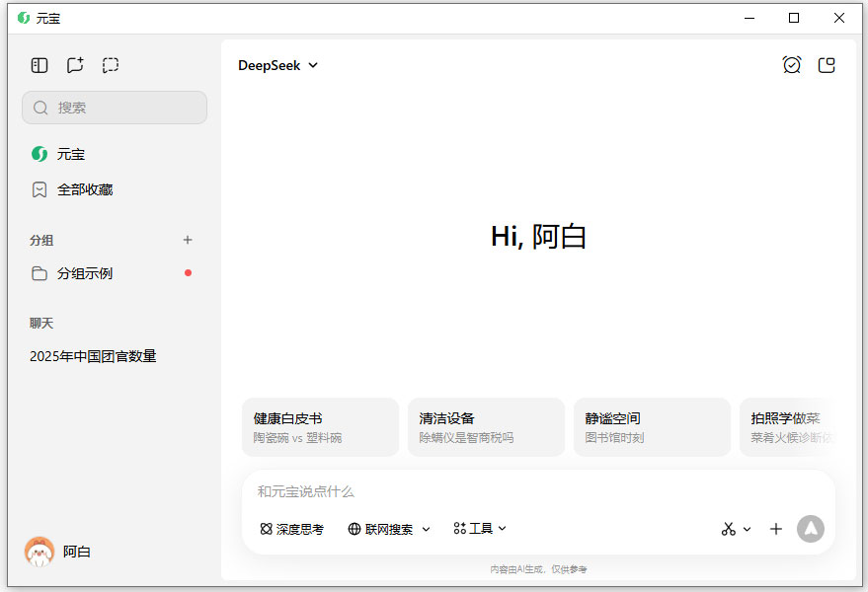Select the 元宝 assistant in sidebar

(70, 154)
